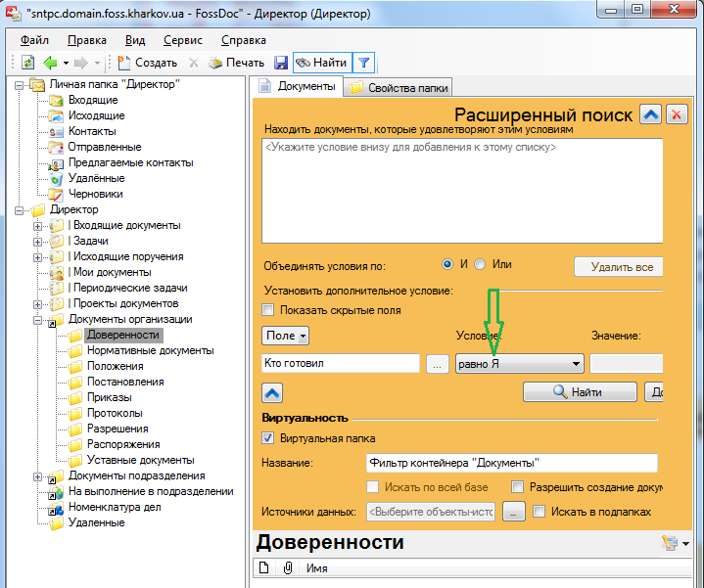Go back with green left arrow
The width and height of the screenshot is (704, 588).
pyautogui.click(x=50, y=63)
